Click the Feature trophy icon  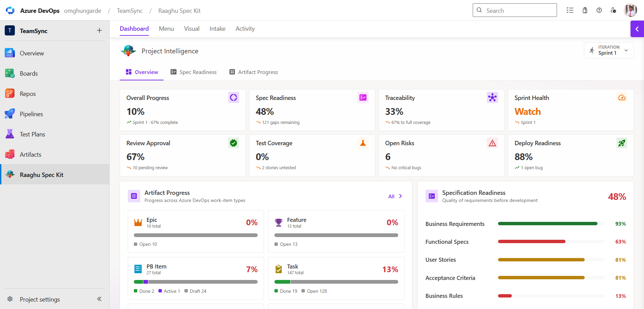tap(279, 223)
